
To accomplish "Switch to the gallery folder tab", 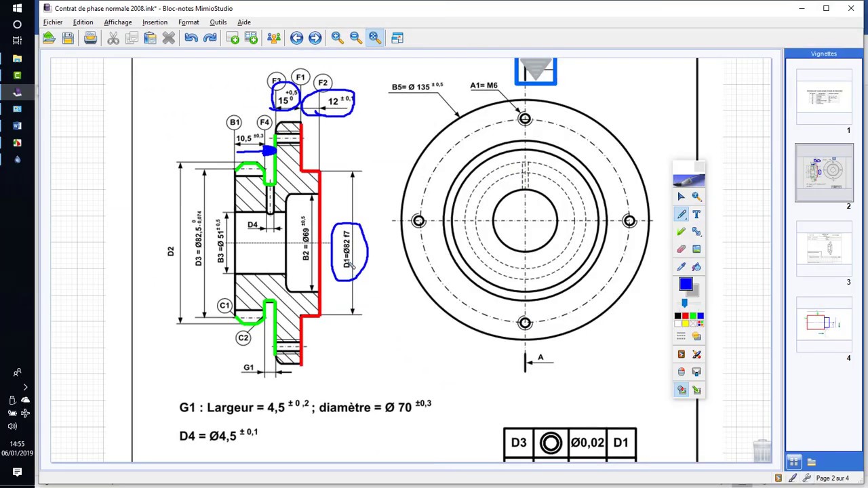I will (811, 462).
